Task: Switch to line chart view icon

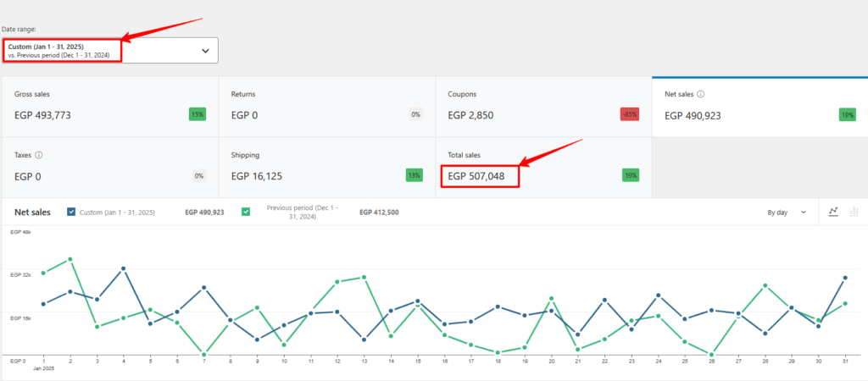Action: click(833, 212)
